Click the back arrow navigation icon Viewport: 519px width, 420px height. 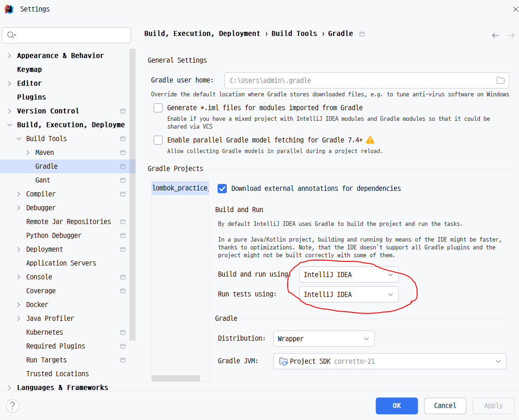495,35
